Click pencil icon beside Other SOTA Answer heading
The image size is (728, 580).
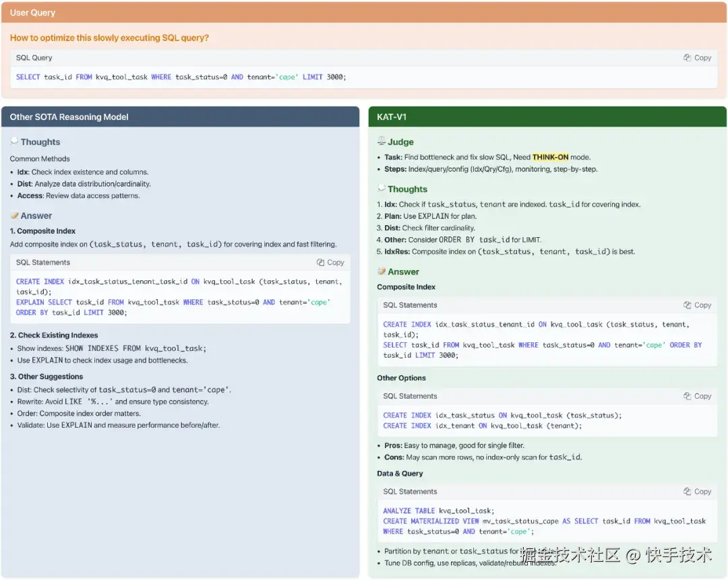click(x=14, y=216)
